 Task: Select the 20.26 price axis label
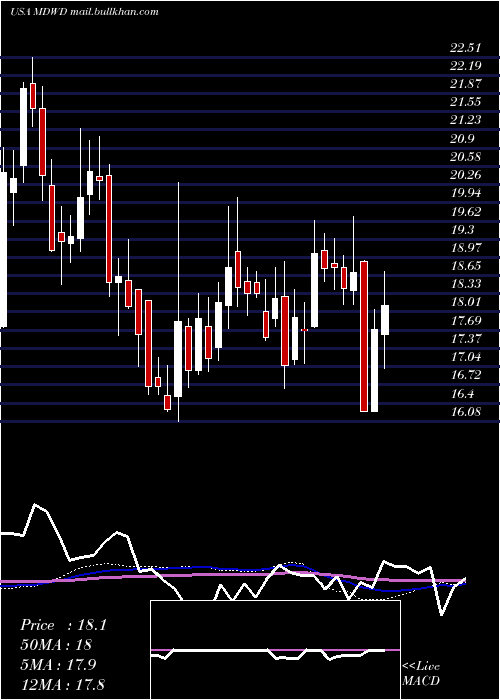click(x=466, y=175)
